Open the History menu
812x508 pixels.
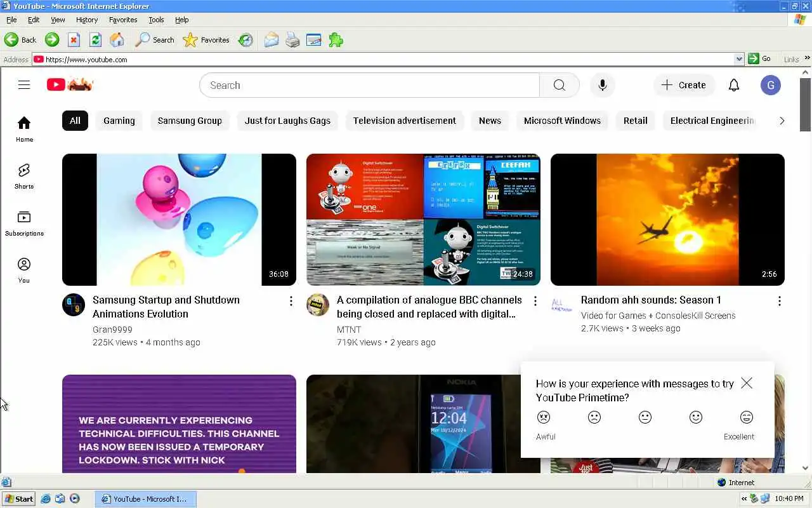coord(87,20)
